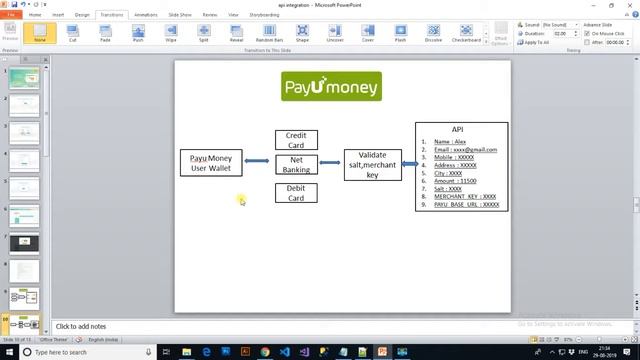Screen dimensions: 640x360
Task: Open the notification center icon
Action: pyautogui.click(x=627, y=351)
